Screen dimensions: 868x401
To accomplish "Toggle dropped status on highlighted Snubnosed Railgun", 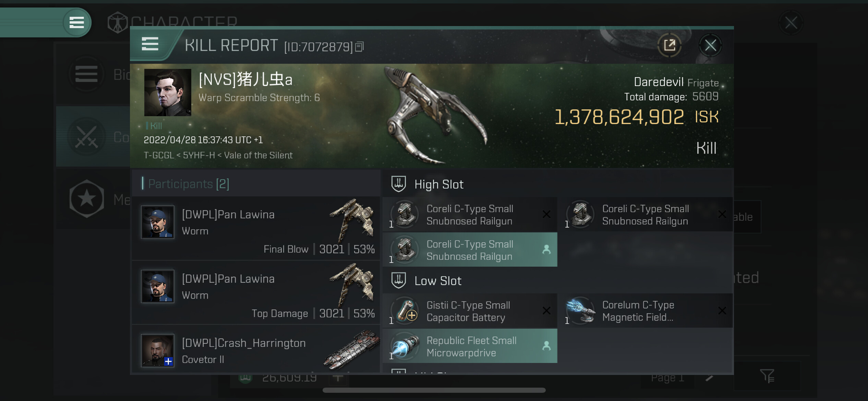I will point(546,250).
